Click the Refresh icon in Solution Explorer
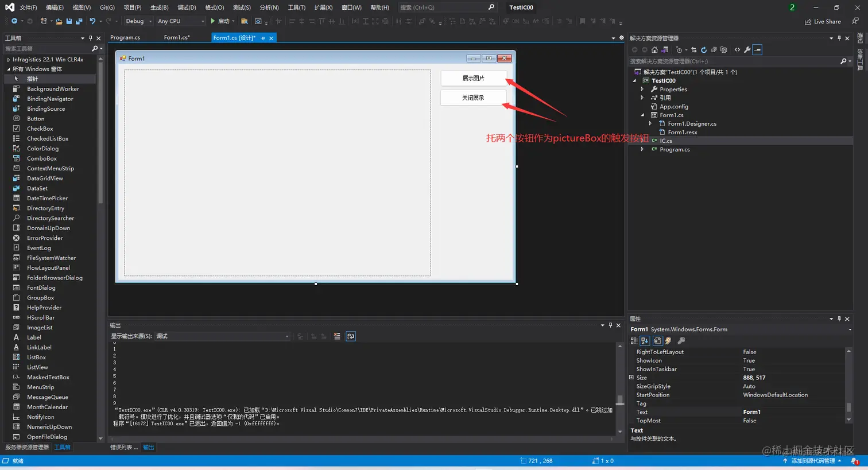This screenshot has height=470, width=868. point(704,50)
